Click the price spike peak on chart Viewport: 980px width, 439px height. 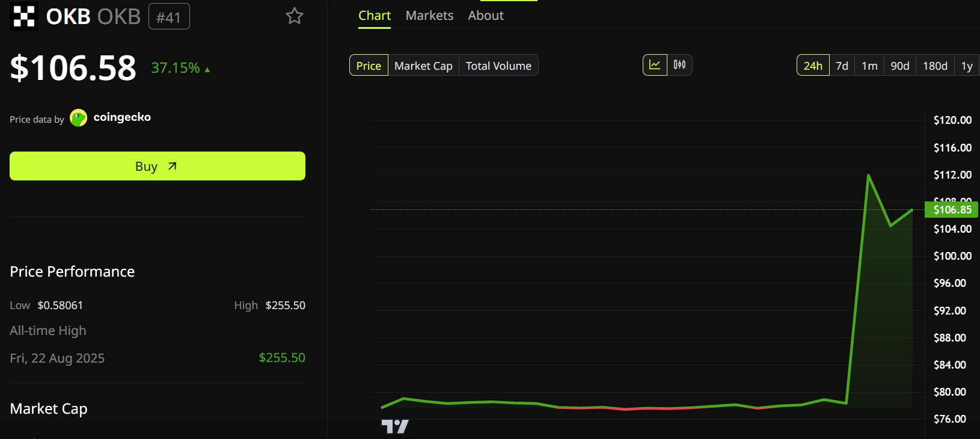(x=868, y=176)
